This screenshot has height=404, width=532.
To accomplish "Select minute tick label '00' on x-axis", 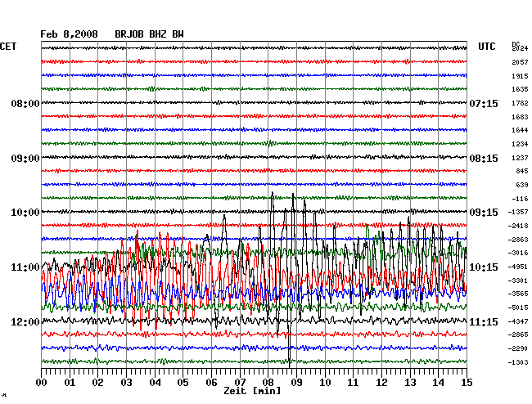I will (x=42, y=383).
